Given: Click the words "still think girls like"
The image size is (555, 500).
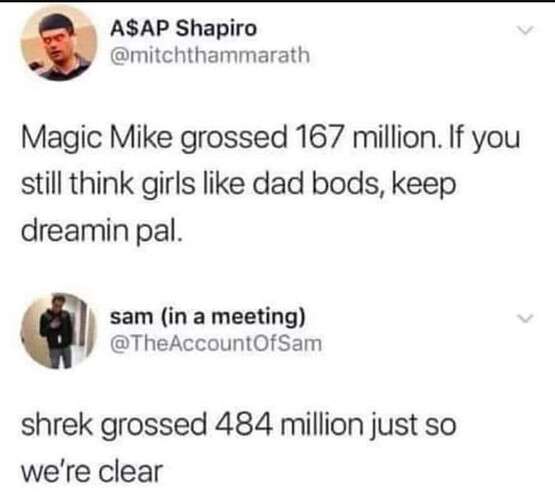Looking at the screenshot, I should click(133, 185).
